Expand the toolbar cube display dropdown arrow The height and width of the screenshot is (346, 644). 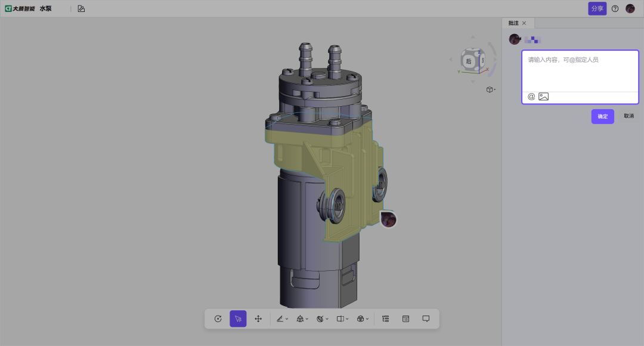[x=367, y=319]
